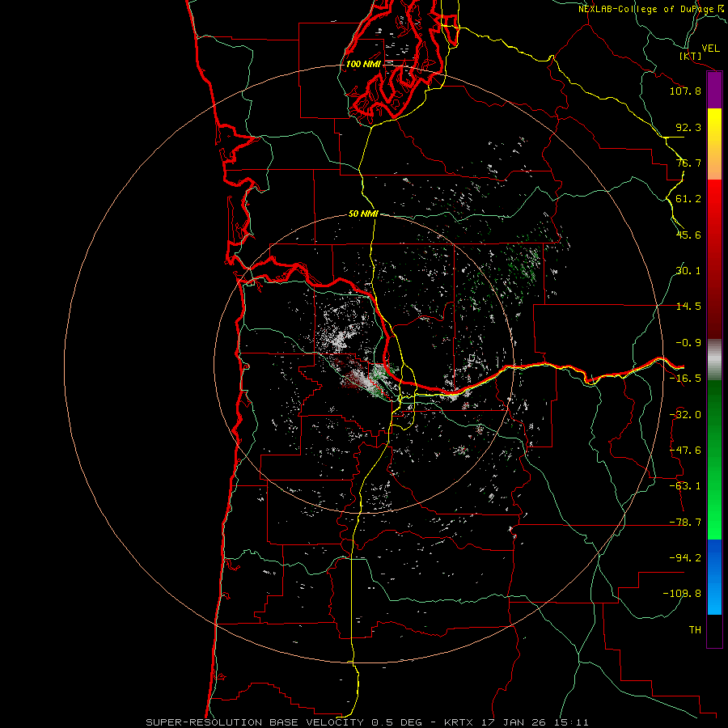Click the SUPER-RESOLUTION BASE VELOCITY caption text

click(x=256, y=722)
